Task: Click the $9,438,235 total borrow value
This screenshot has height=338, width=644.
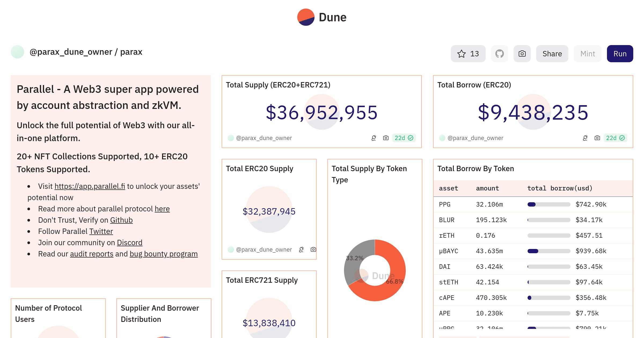Action: 533,112
